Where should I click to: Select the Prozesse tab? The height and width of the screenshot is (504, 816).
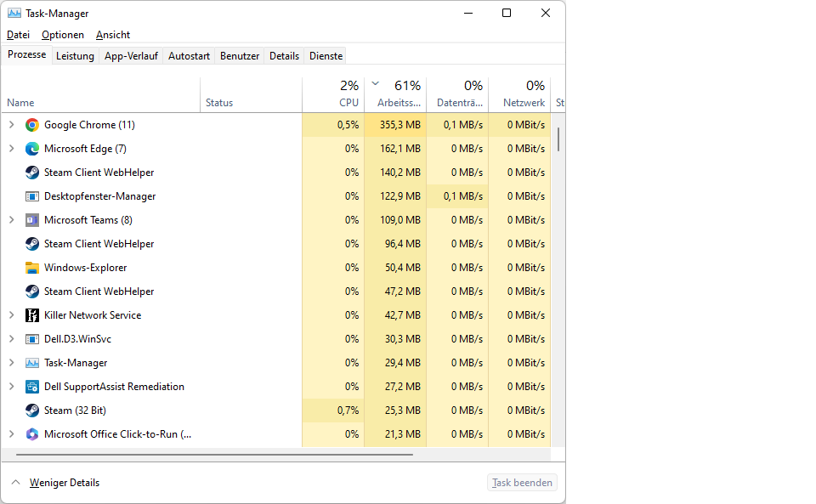27,54
